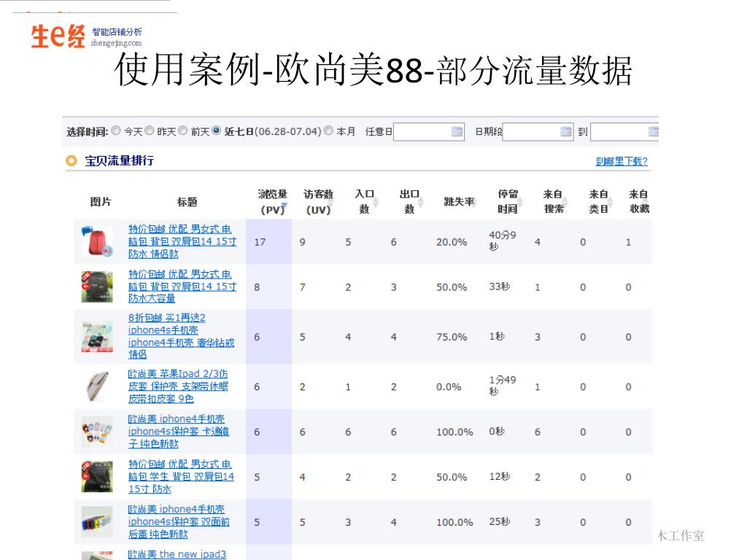
Task: Open thumbnail of 苹果Ipad 2/3 leather case
Action: (x=97, y=386)
